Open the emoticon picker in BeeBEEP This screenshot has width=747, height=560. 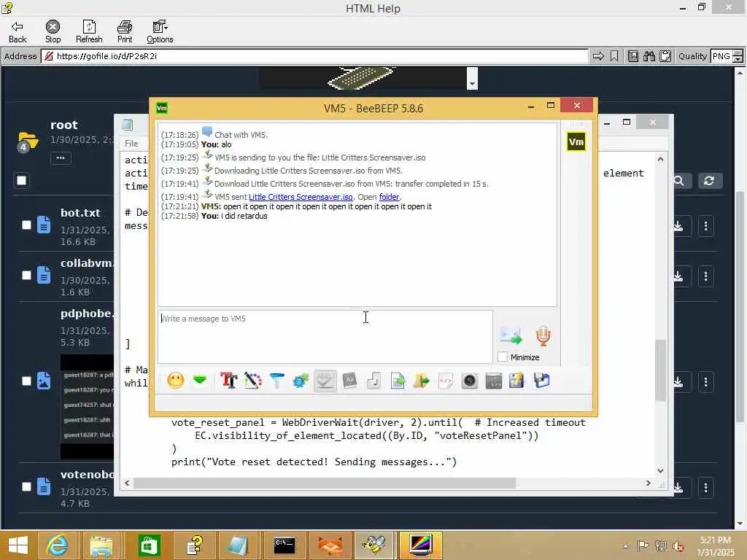tap(176, 381)
